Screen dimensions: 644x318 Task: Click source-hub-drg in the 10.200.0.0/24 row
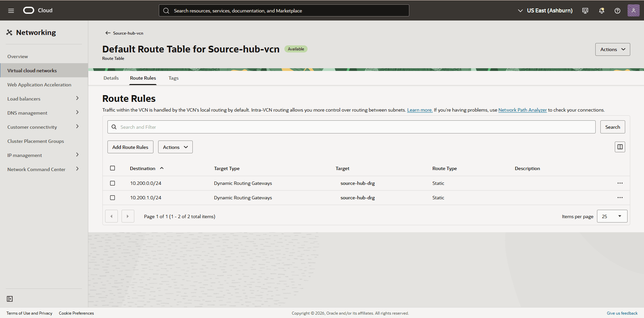358,183
